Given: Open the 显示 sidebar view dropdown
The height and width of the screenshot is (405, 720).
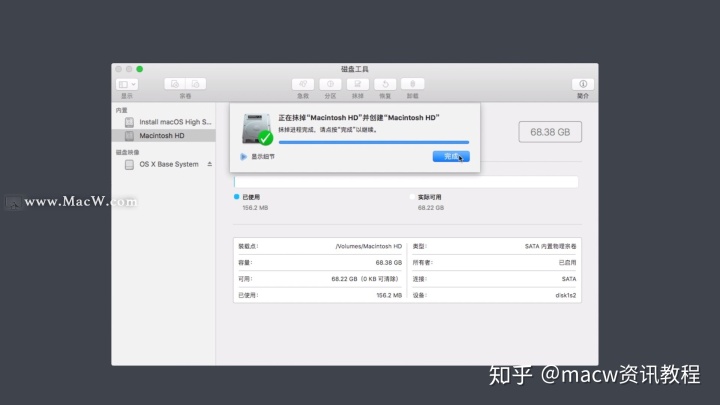Looking at the screenshot, I should 127,84.
